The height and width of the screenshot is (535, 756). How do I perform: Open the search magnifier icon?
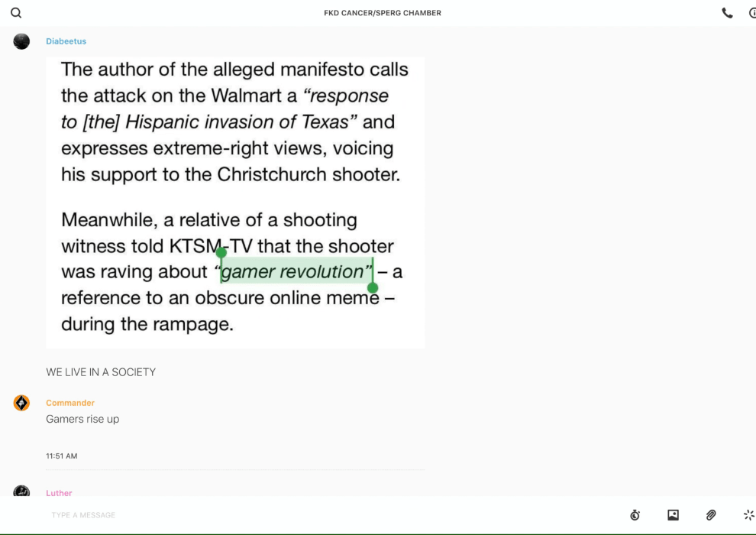click(x=16, y=13)
